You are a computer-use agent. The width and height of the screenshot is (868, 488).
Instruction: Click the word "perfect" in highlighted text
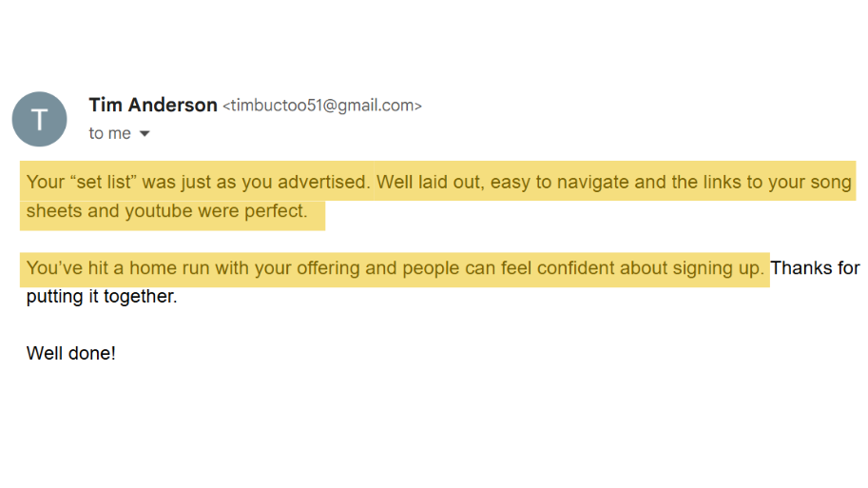point(276,211)
